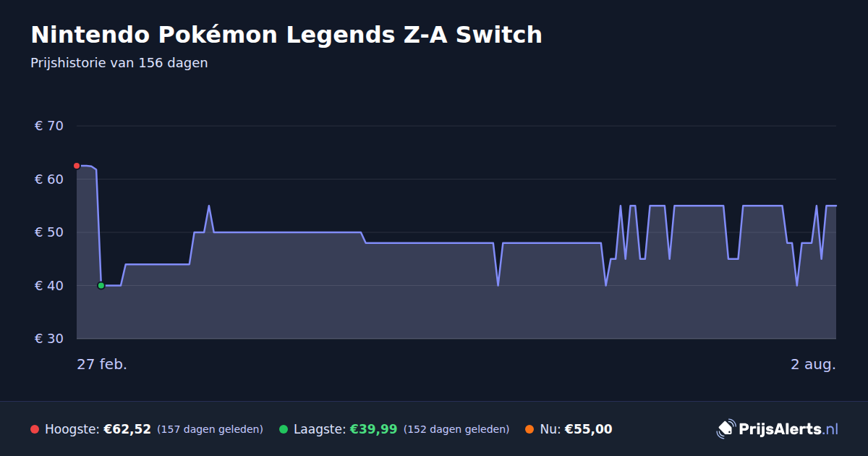Select the current price €55,00
The image size is (868, 456).
(x=588, y=429)
